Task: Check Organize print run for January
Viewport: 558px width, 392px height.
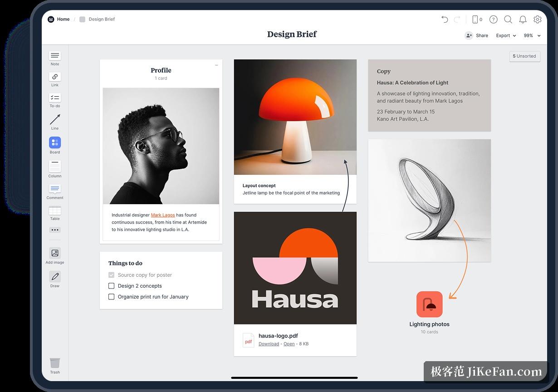Action: (x=111, y=297)
